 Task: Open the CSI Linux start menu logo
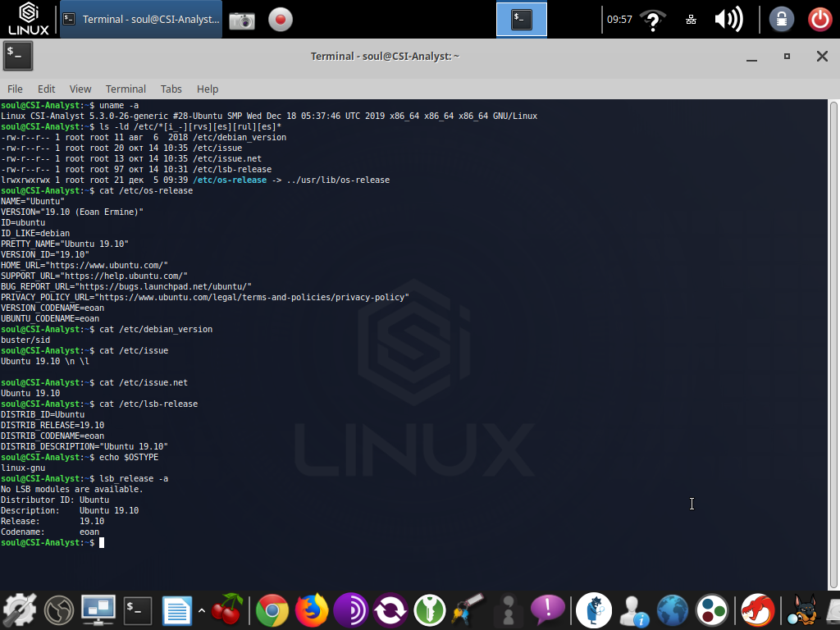(x=29, y=20)
